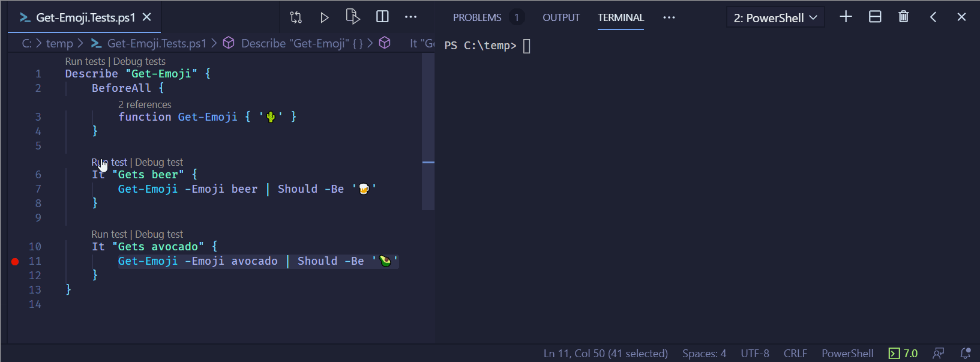
Task: Click Describe keyword on line 1
Action: [x=92, y=74]
